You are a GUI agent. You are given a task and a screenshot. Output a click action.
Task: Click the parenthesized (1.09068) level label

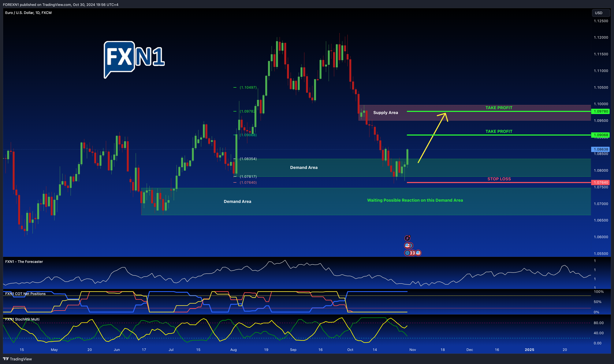coord(248,135)
